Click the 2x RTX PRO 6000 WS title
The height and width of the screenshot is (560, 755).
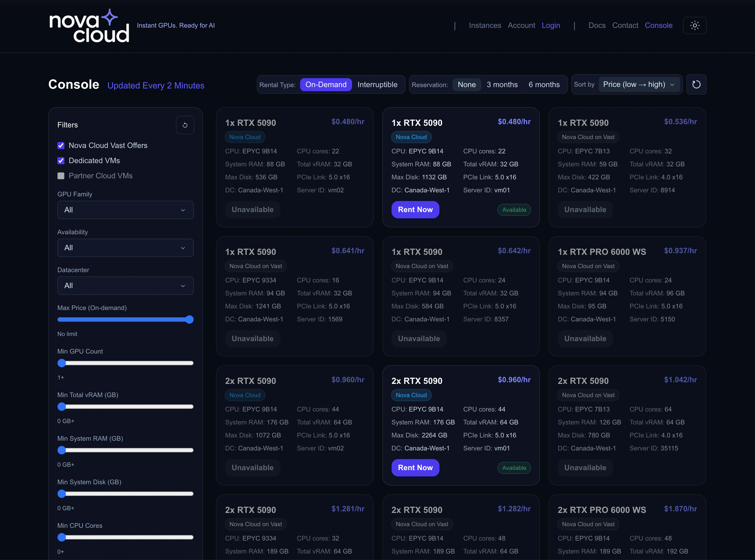602,510
